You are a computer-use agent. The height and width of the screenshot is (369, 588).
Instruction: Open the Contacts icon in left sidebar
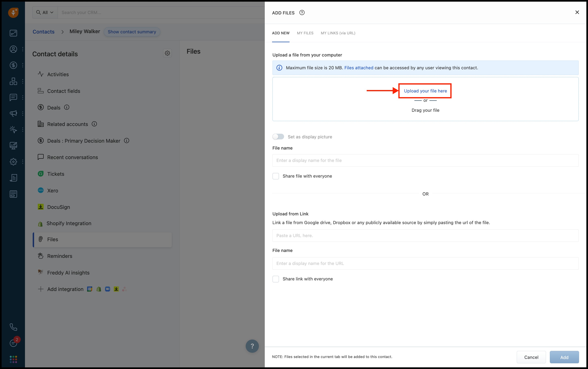[x=13, y=49]
